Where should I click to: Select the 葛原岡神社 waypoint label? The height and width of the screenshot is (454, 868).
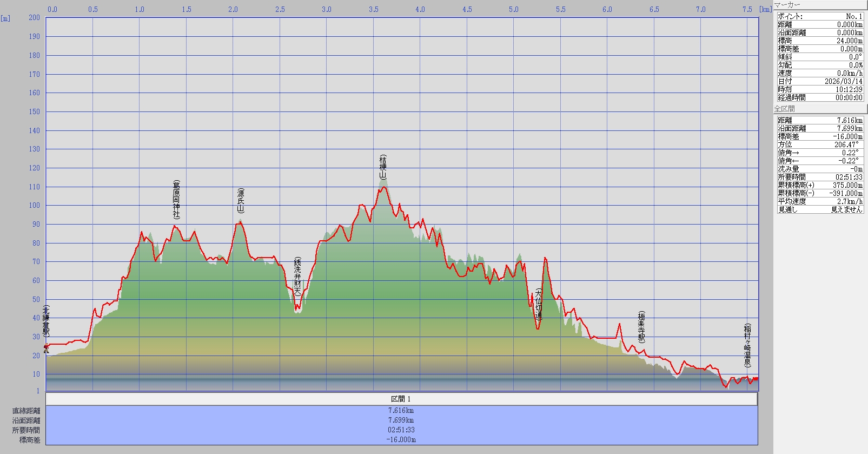(x=176, y=200)
